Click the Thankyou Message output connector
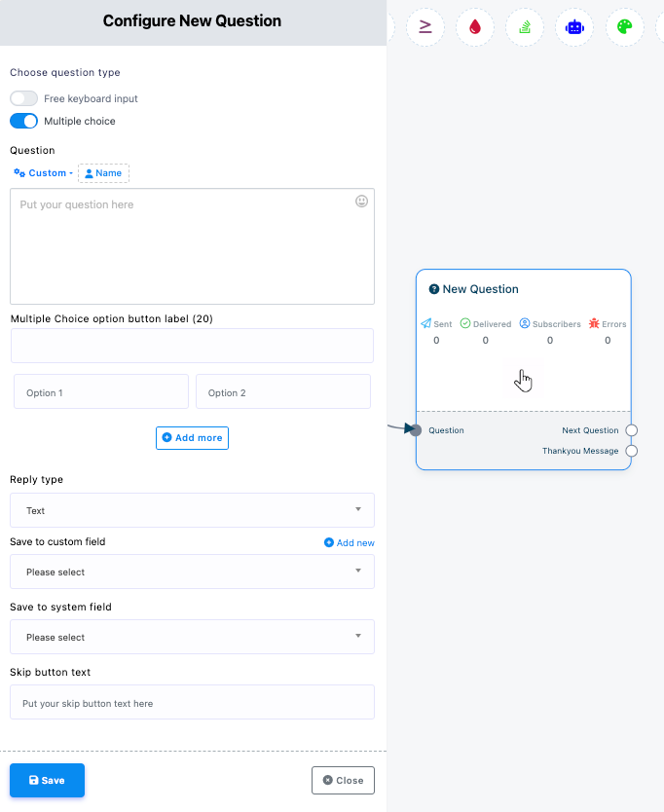Screen dimensions: 664x812 pos(632,451)
